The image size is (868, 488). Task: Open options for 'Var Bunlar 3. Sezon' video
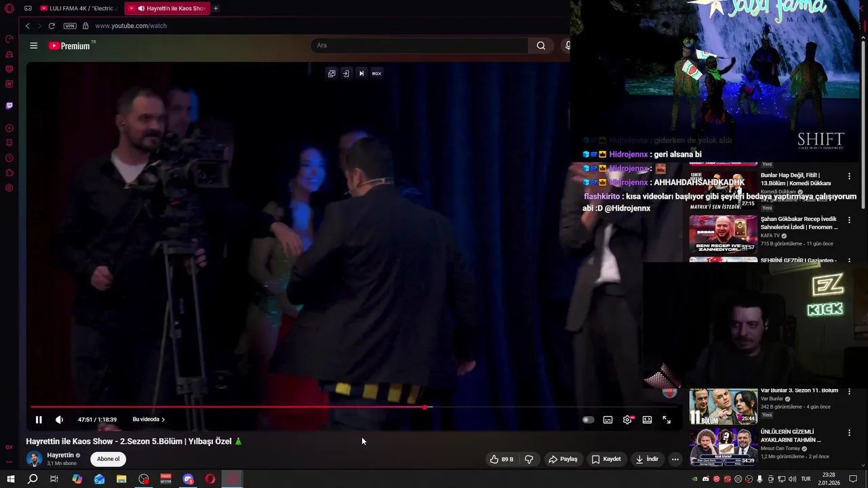tap(849, 392)
